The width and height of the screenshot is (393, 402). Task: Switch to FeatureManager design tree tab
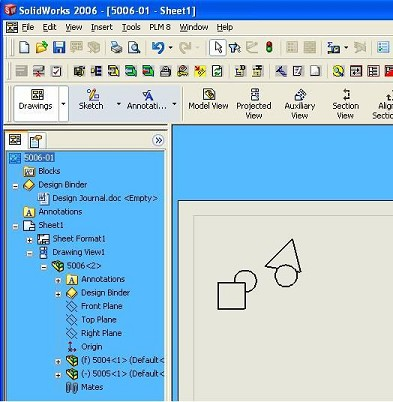[x=15, y=140]
